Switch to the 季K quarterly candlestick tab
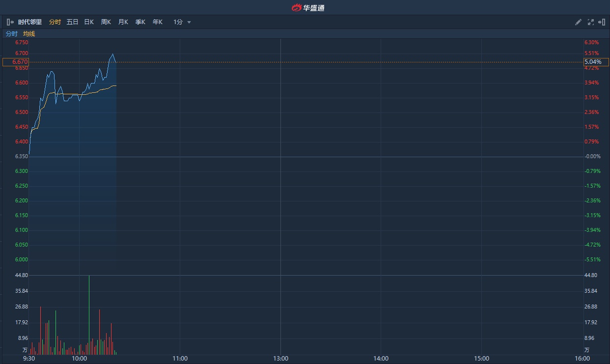This screenshot has width=610, height=364. (x=140, y=22)
